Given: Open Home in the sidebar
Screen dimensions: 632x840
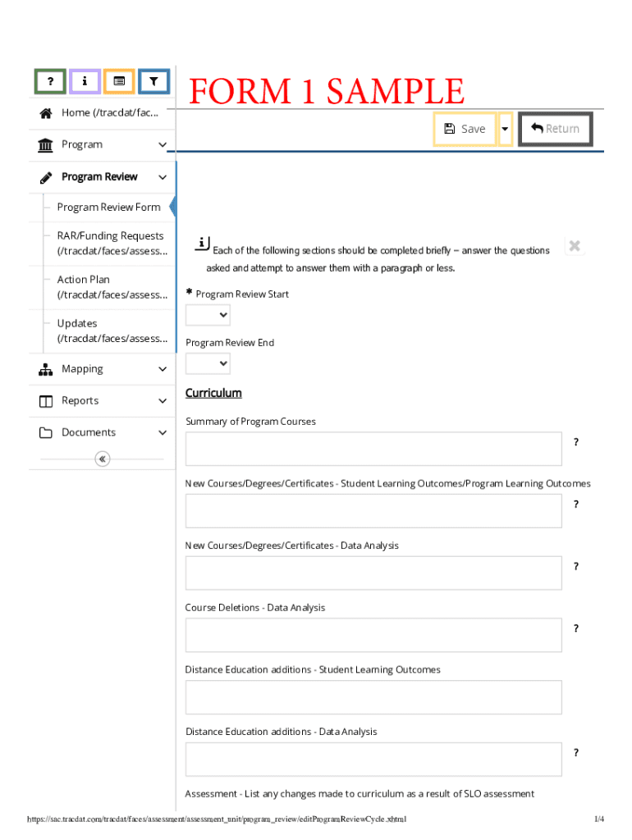Looking at the screenshot, I should point(102,113).
